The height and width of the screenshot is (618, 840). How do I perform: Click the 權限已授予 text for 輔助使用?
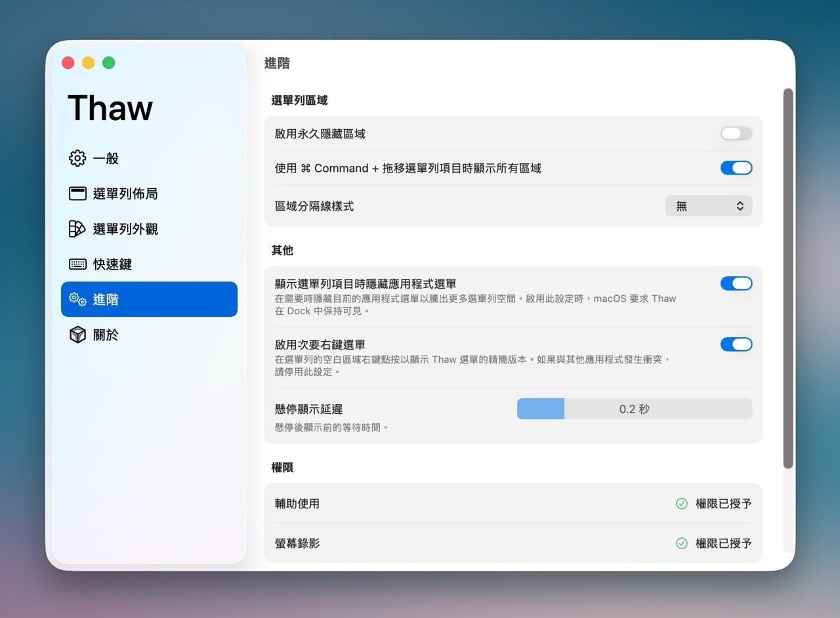click(723, 504)
